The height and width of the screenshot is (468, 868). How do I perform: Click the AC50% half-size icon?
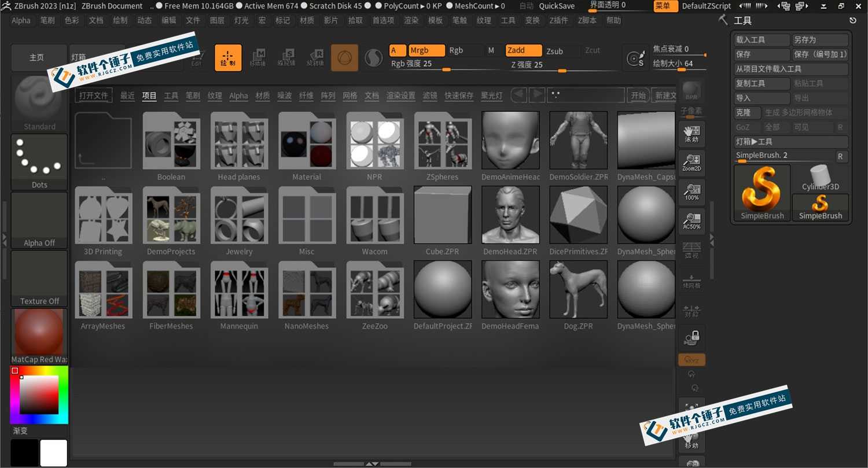(x=692, y=222)
